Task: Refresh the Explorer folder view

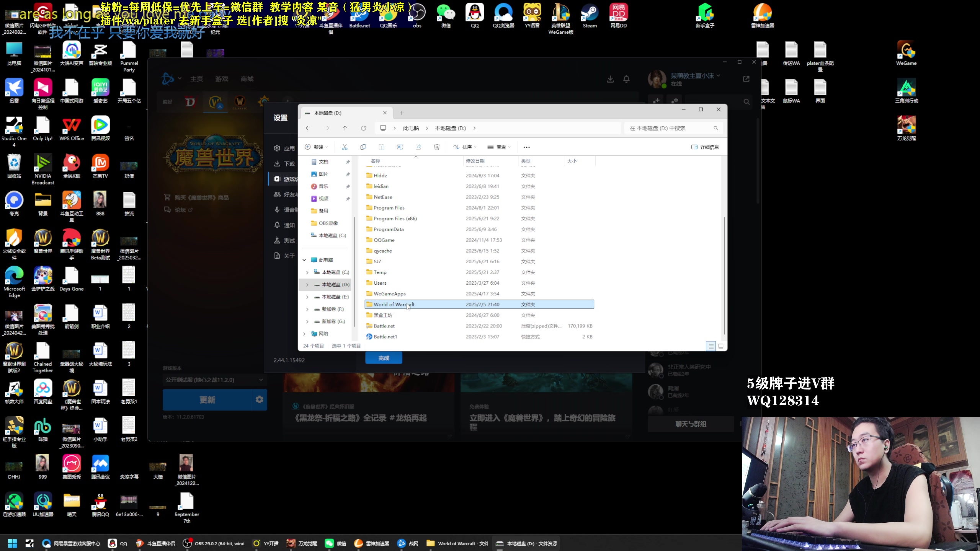Action: click(363, 128)
